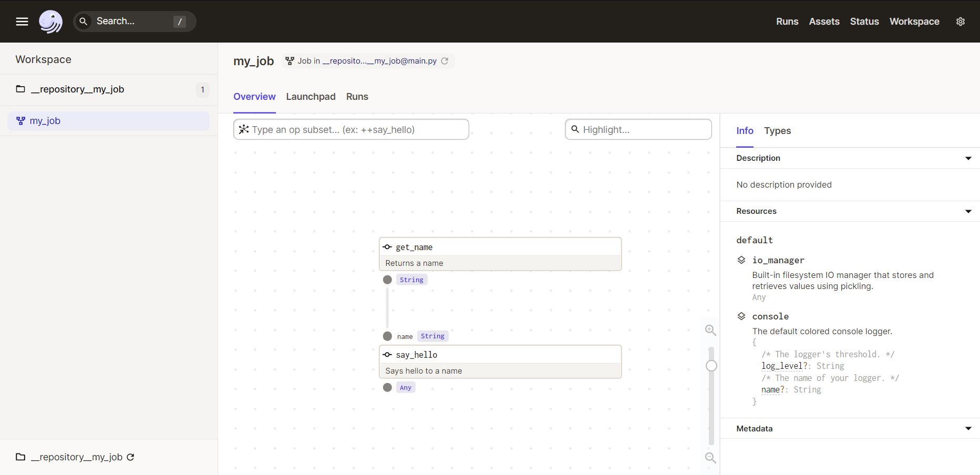The width and height of the screenshot is (980, 475).
Task: Zoom in on the op graph
Action: (x=710, y=330)
